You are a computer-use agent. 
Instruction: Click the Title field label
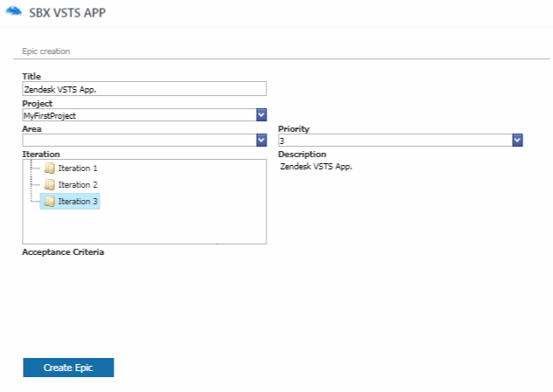coord(31,77)
